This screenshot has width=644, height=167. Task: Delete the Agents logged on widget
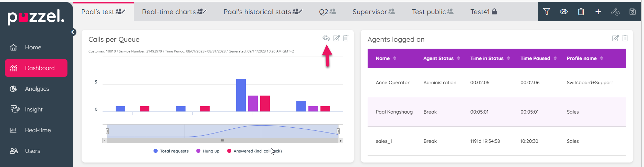point(625,38)
